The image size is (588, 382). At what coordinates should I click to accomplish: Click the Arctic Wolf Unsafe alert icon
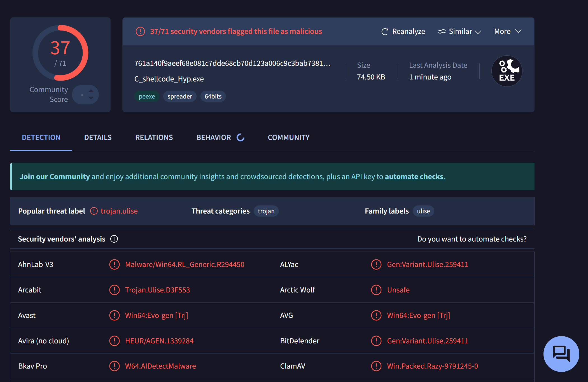[x=376, y=290]
